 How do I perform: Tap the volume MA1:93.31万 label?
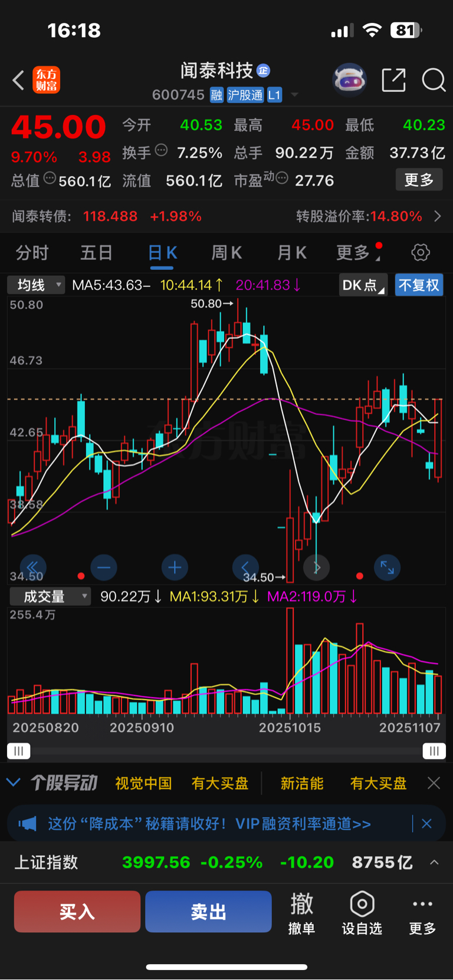click(214, 596)
